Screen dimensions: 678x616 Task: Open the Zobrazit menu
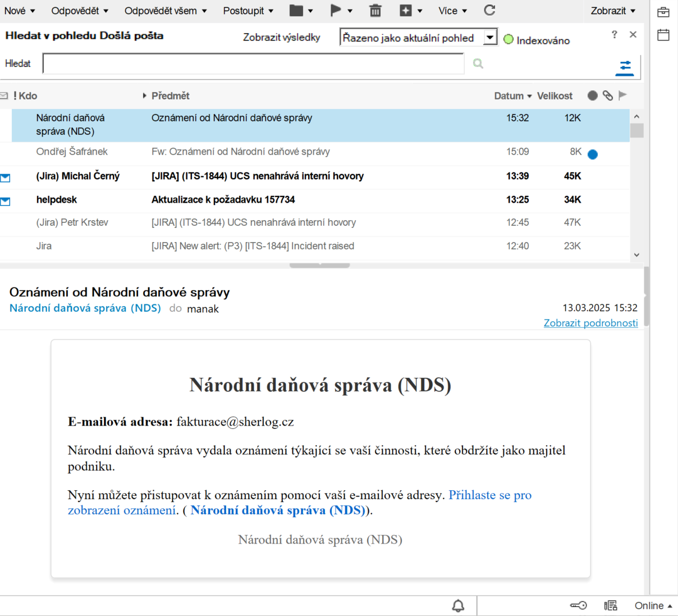[613, 11]
